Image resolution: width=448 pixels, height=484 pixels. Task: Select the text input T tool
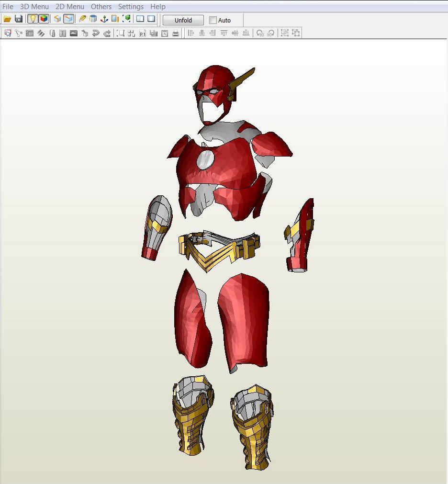[x=63, y=33]
